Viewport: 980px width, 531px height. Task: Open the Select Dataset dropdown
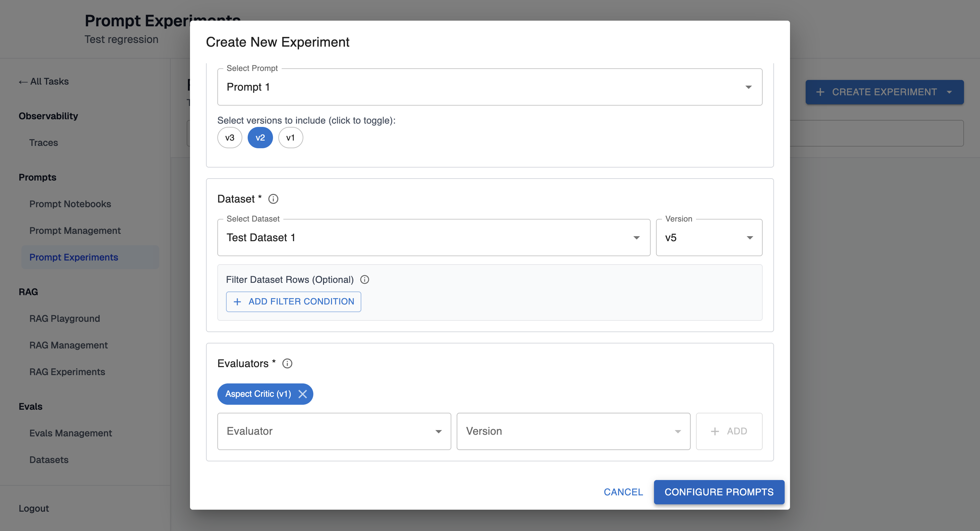coord(433,238)
